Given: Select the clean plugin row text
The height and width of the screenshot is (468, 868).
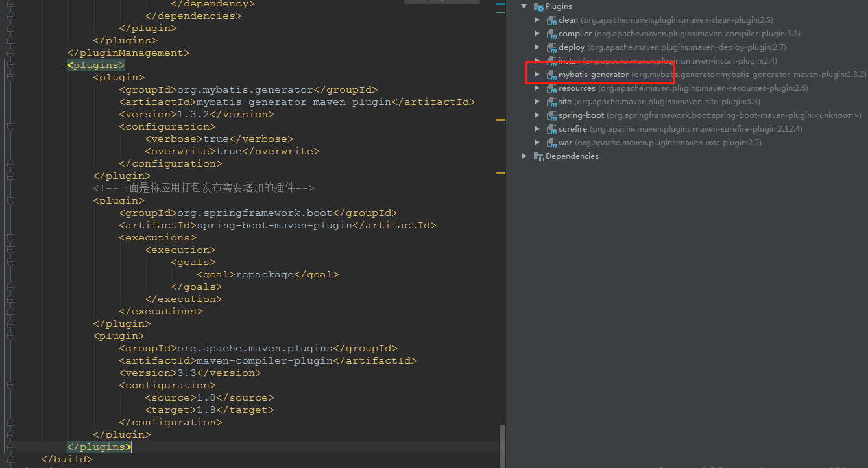Looking at the screenshot, I should pyautogui.click(x=666, y=20).
